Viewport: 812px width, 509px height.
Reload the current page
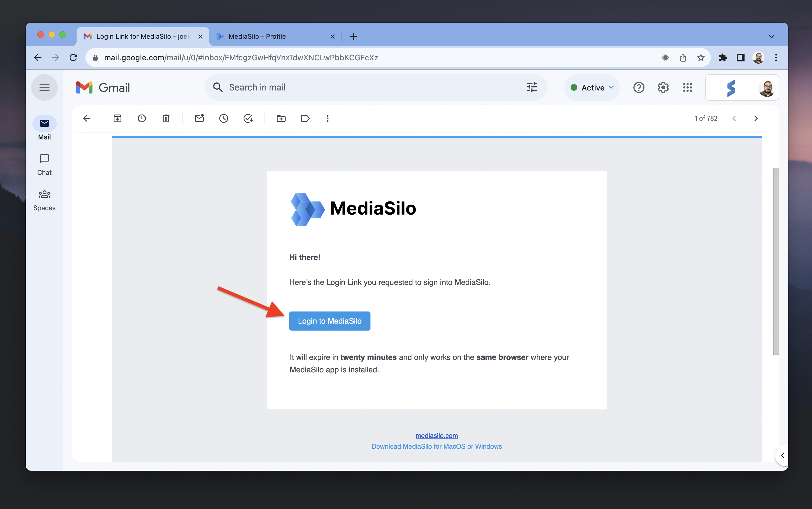click(73, 58)
